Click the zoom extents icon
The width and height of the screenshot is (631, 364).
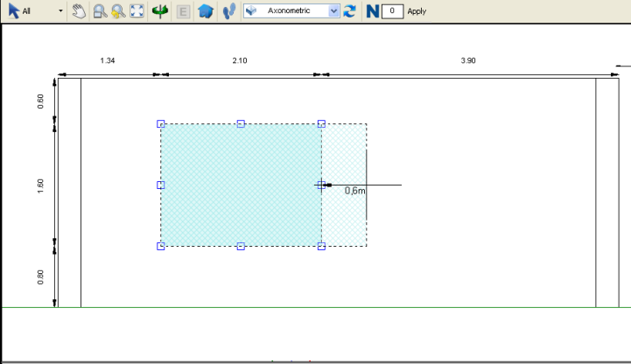137,10
